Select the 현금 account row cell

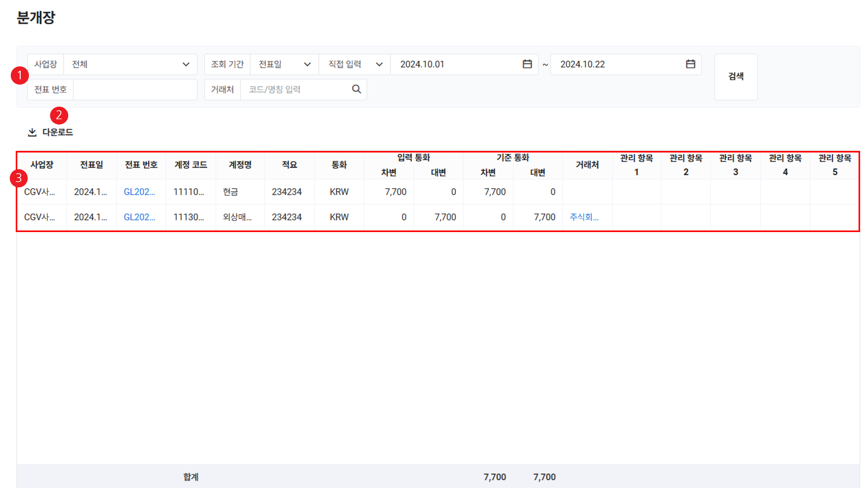coord(231,192)
